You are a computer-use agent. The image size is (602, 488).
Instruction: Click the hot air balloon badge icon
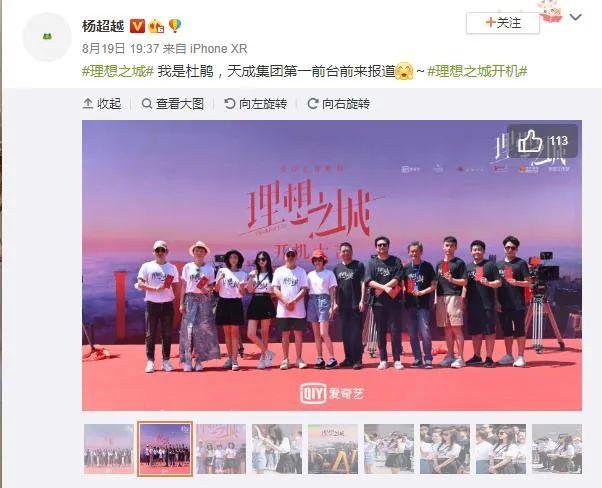click(x=175, y=26)
